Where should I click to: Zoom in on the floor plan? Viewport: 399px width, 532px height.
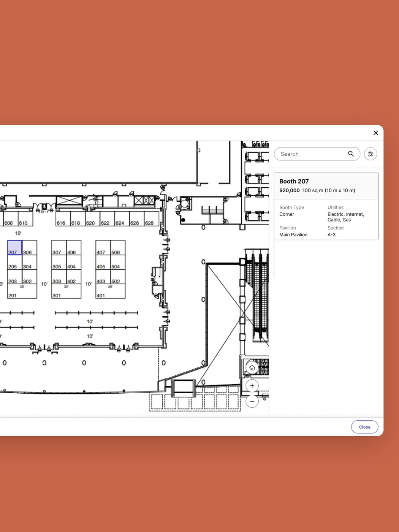(252, 386)
